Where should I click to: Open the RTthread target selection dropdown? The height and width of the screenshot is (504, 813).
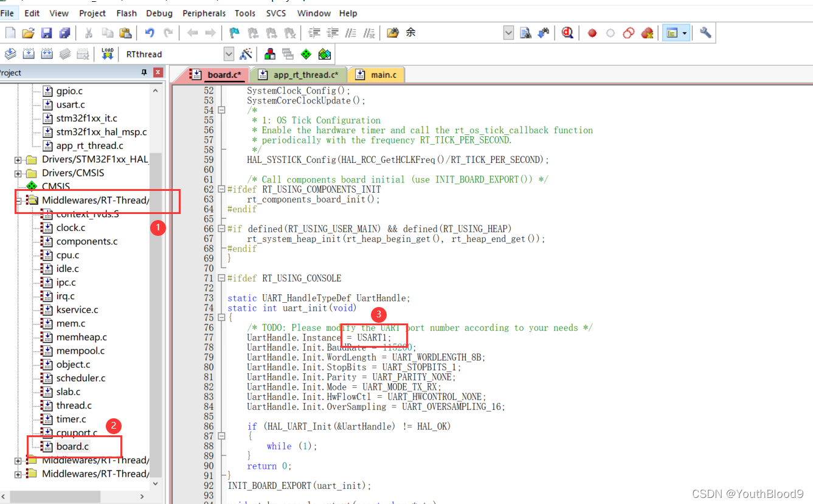[229, 54]
